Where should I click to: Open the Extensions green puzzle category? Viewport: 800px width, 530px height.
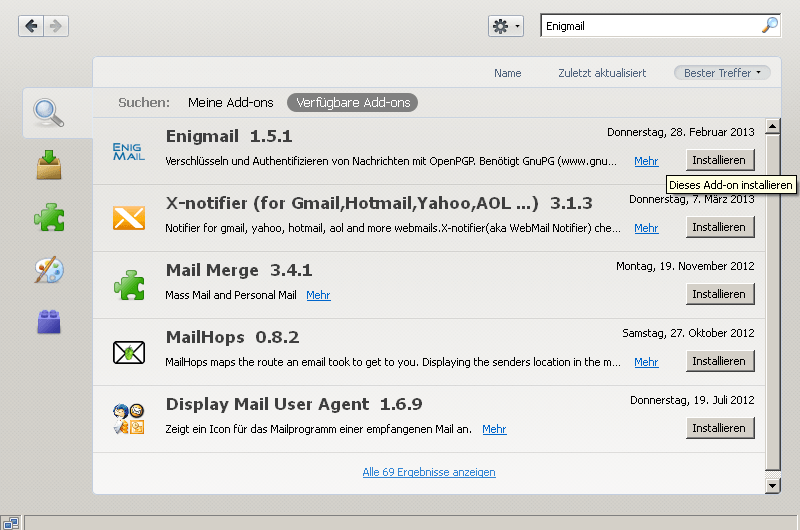point(49,217)
